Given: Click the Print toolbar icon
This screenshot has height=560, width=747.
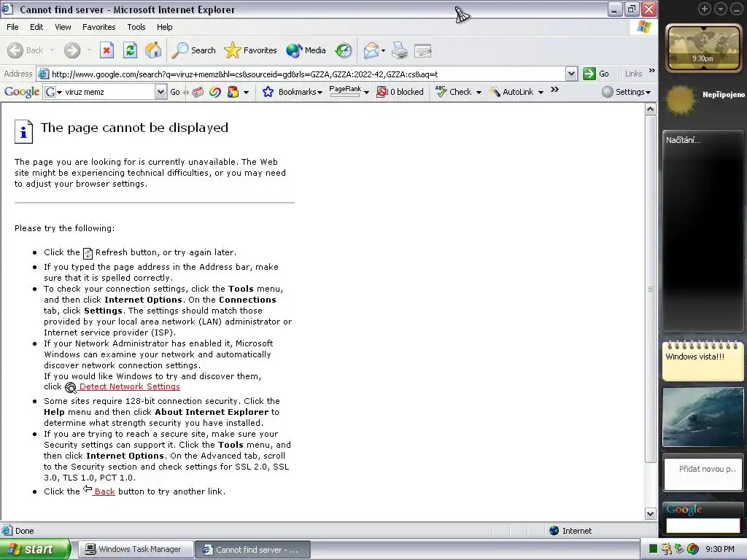Looking at the screenshot, I should click(x=400, y=50).
